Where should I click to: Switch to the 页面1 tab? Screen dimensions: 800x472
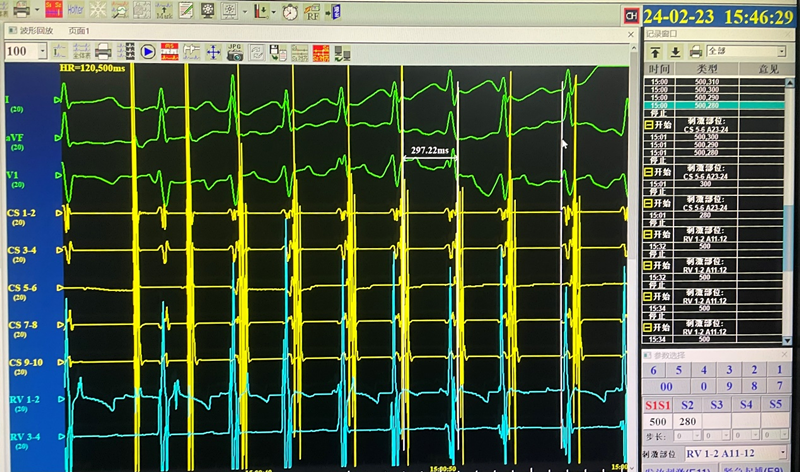pos(79,32)
